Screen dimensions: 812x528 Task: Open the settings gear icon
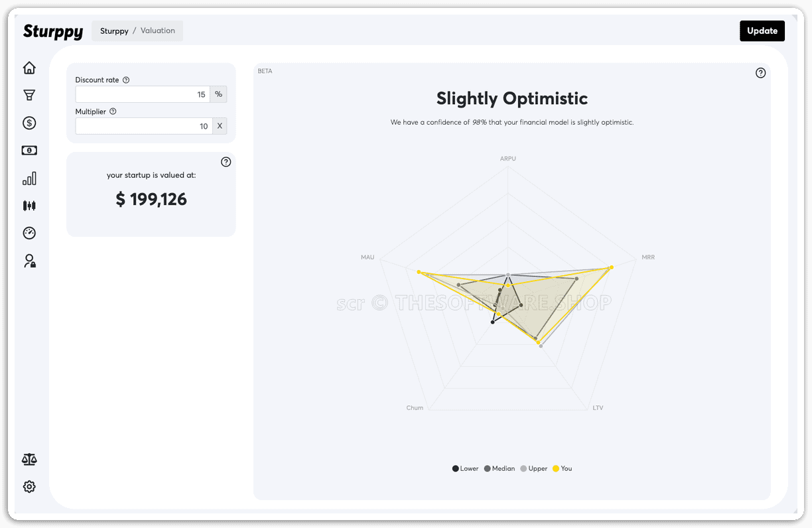[x=29, y=487]
